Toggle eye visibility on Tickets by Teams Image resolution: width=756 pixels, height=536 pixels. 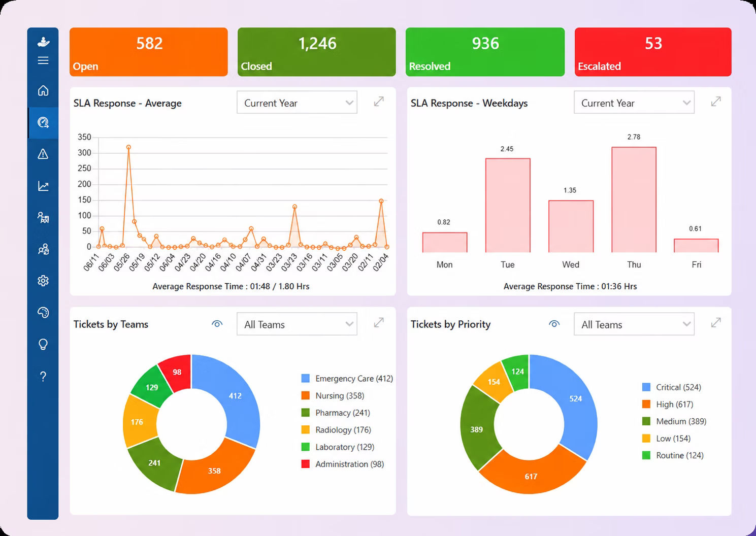point(217,324)
